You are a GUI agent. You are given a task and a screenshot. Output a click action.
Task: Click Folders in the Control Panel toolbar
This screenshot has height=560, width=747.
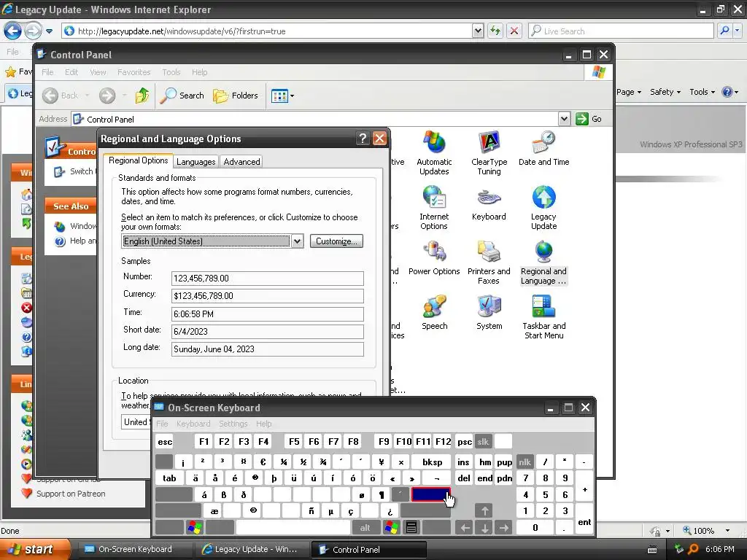[236, 96]
